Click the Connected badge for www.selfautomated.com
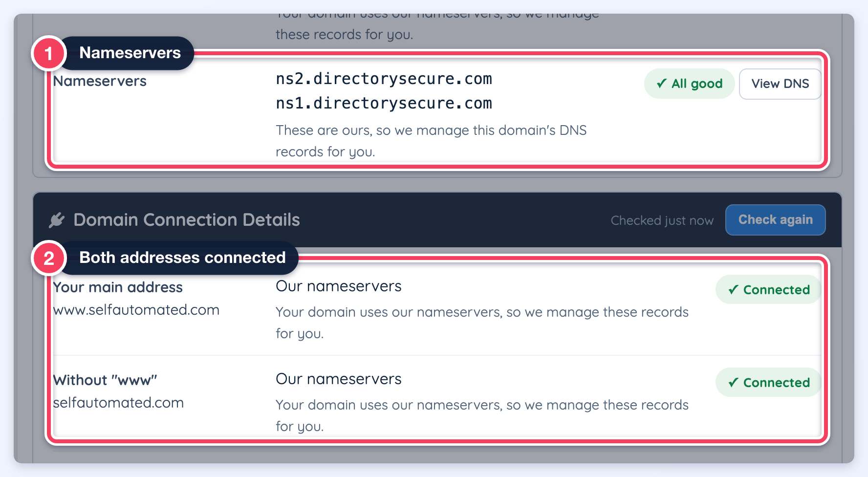The image size is (868, 477). pos(769,289)
